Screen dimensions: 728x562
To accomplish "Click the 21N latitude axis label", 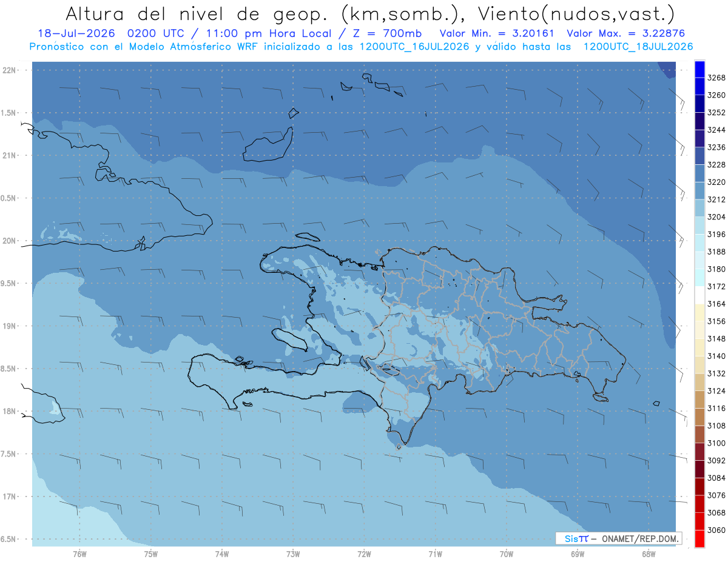I will tap(10, 155).
